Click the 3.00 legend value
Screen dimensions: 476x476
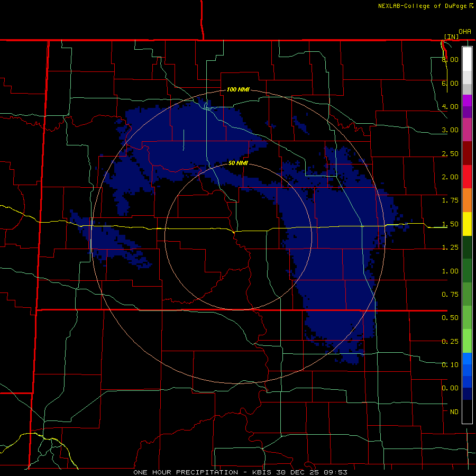[x=450, y=130]
